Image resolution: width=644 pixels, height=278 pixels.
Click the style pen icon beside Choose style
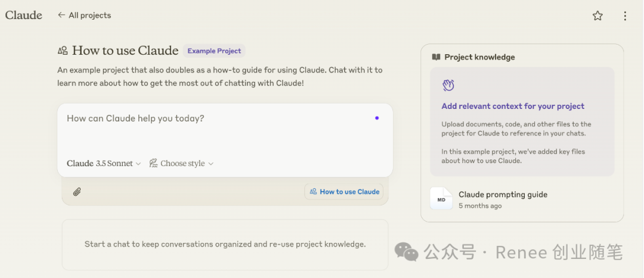point(154,163)
